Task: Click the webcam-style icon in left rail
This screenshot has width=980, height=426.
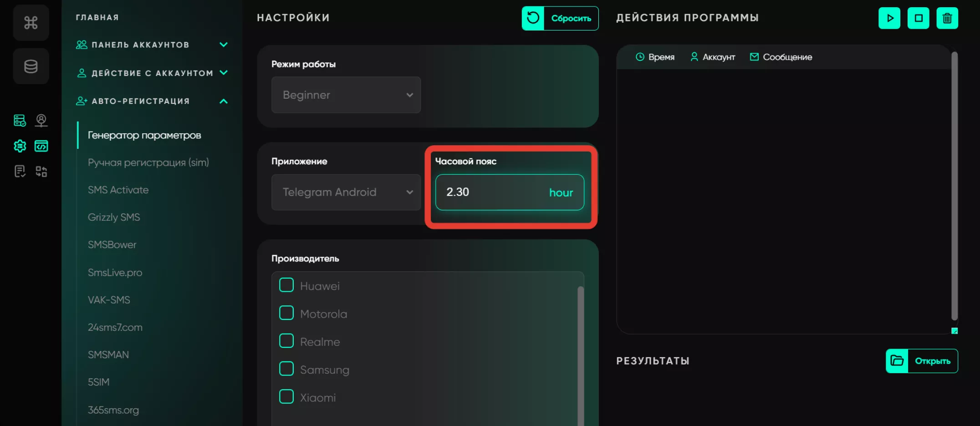Action: (x=41, y=121)
